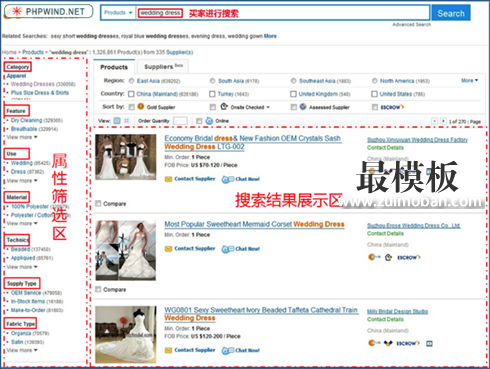Expand the More regions dropdown

(469, 80)
